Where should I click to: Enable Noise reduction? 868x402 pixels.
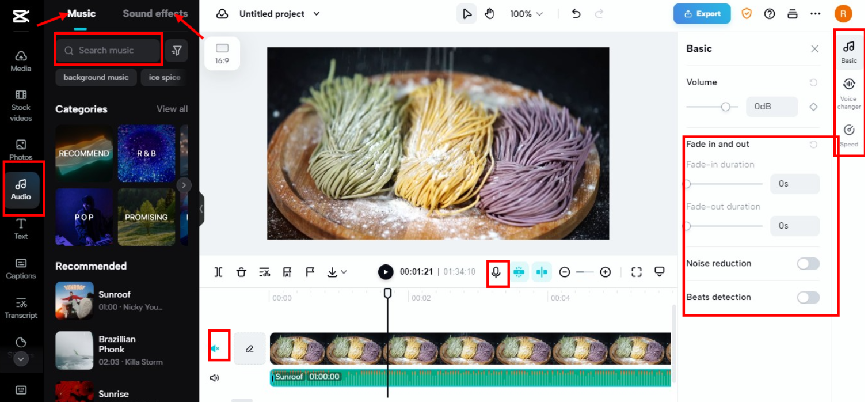(x=808, y=263)
